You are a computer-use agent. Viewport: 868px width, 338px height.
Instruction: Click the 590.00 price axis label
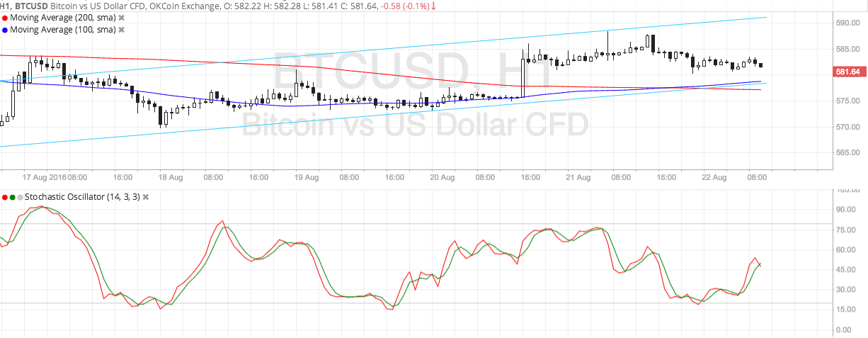[x=849, y=23]
